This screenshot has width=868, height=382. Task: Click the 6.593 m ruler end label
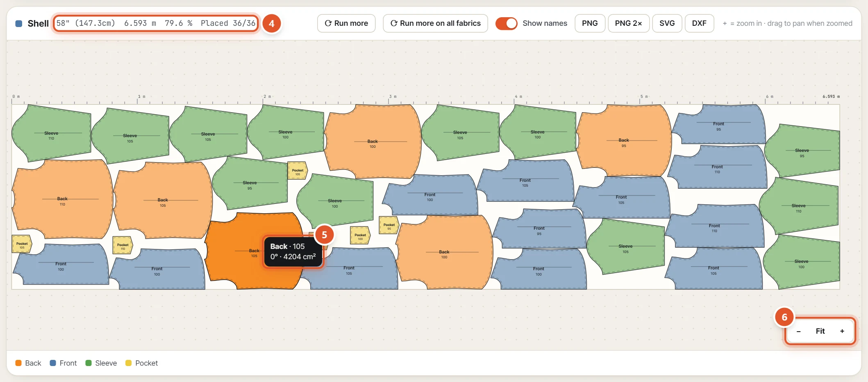831,97
